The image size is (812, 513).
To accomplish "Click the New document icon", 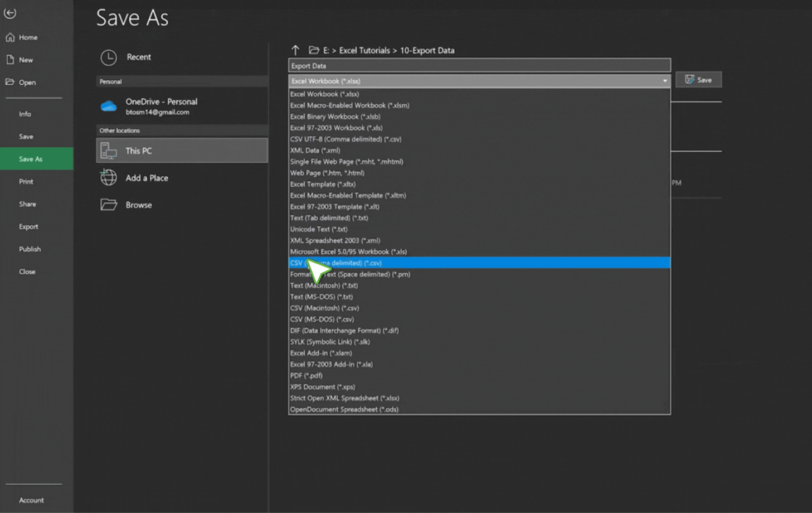I will pos(10,60).
